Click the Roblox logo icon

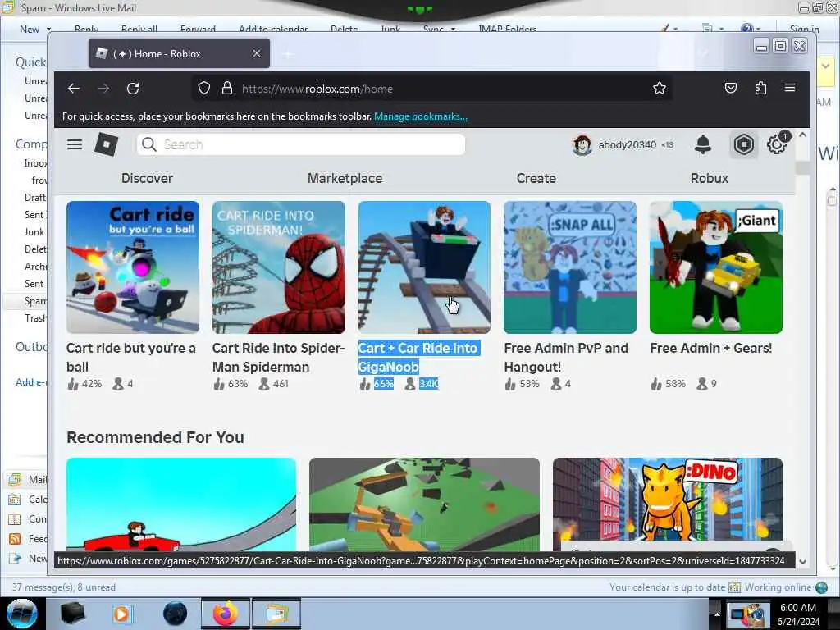(106, 144)
